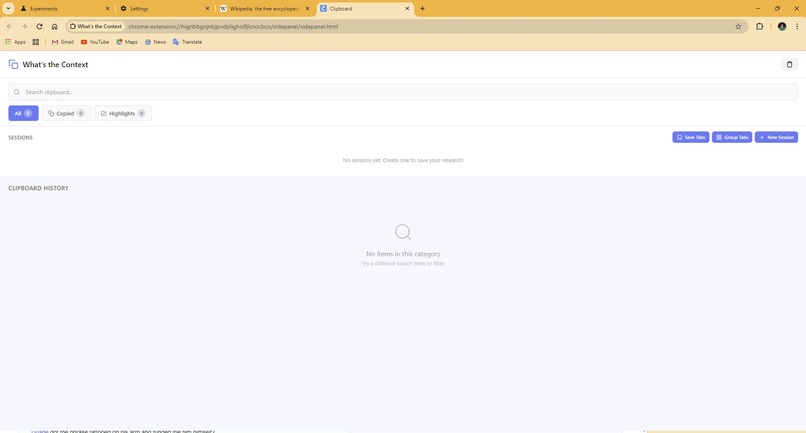Select the All filter tab
The width and height of the screenshot is (806, 433).
(x=23, y=113)
